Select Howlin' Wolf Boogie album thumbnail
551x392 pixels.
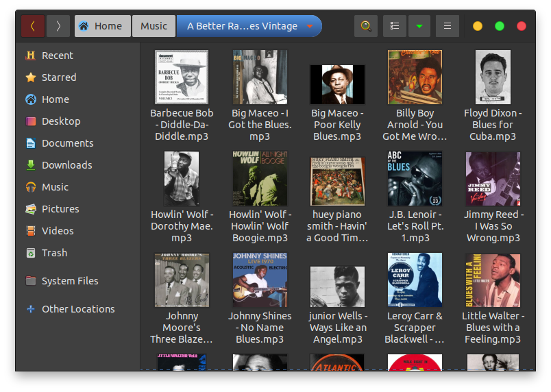(260, 178)
